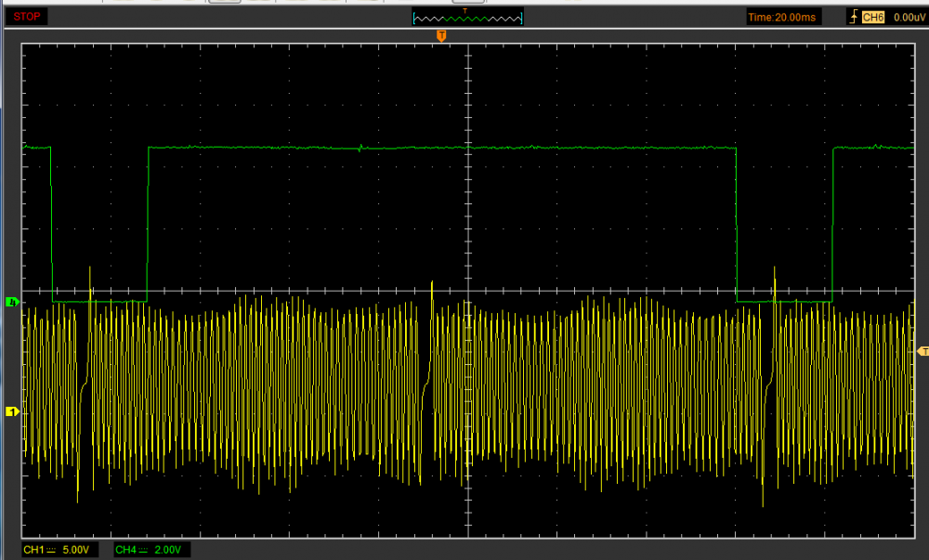929x560 pixels.
Task: Click the CH1 coupling symbol beside 5.00V
Action: click(x=52, y=550)
